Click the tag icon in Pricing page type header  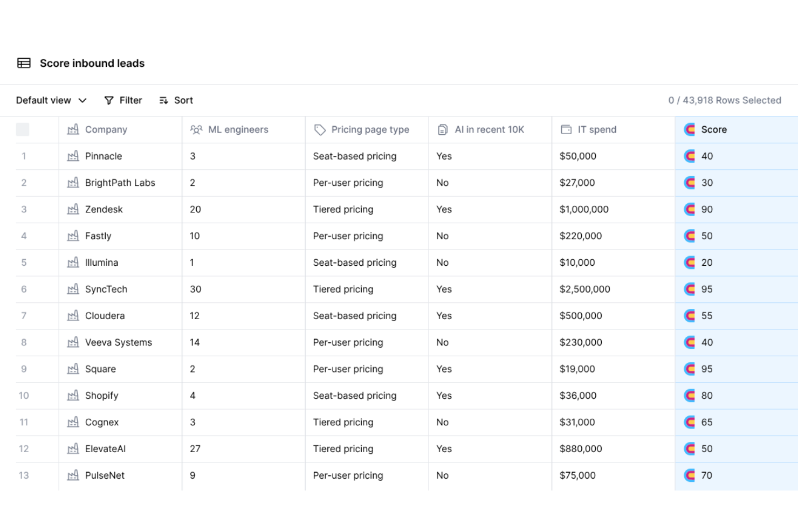click(320, 129)
